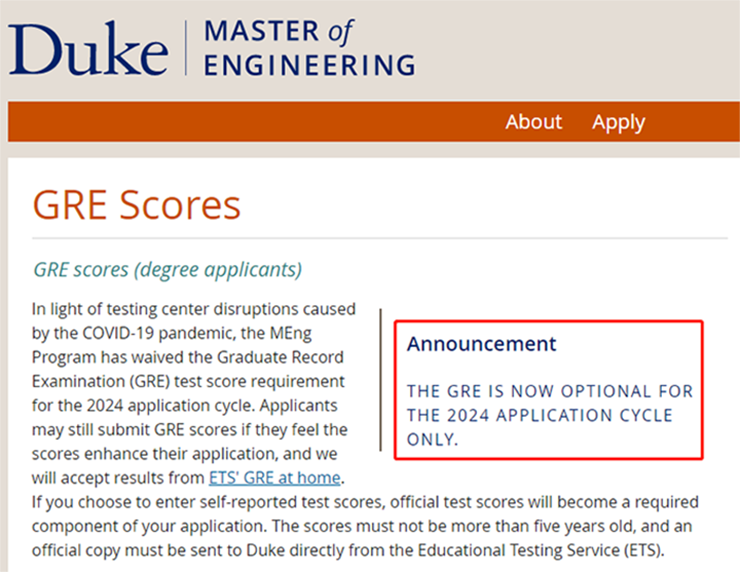Click the Master of Engineering logo text

point(310,48)
